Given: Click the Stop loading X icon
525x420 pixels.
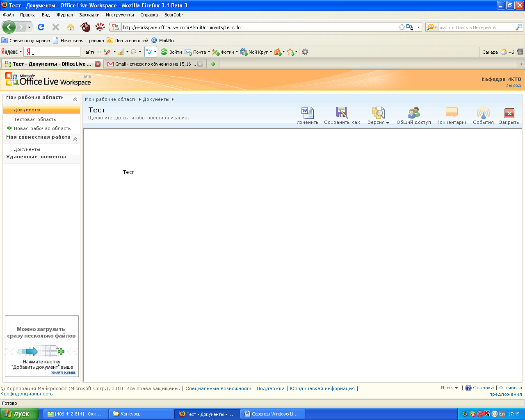Looking at the screenshot, I should (56, 27).
